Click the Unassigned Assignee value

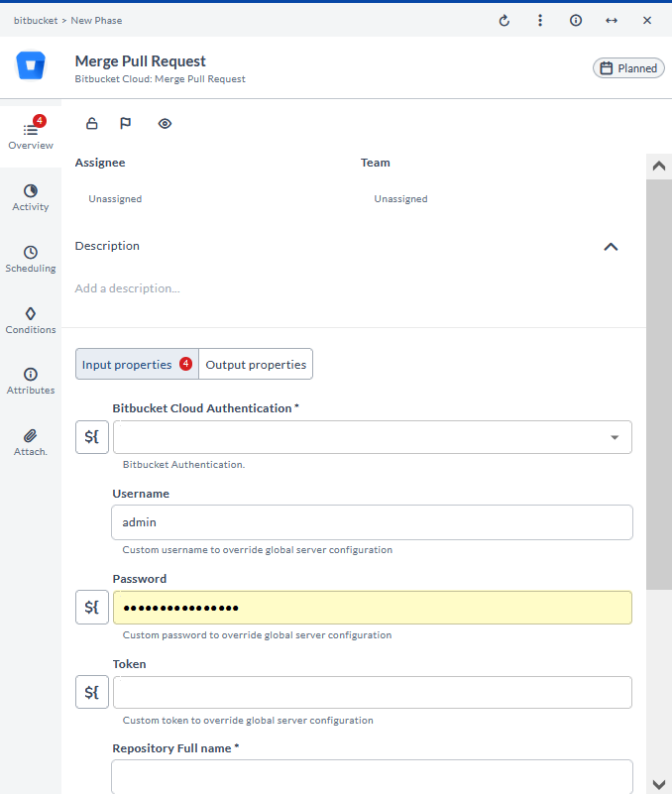tap(115, 199)
